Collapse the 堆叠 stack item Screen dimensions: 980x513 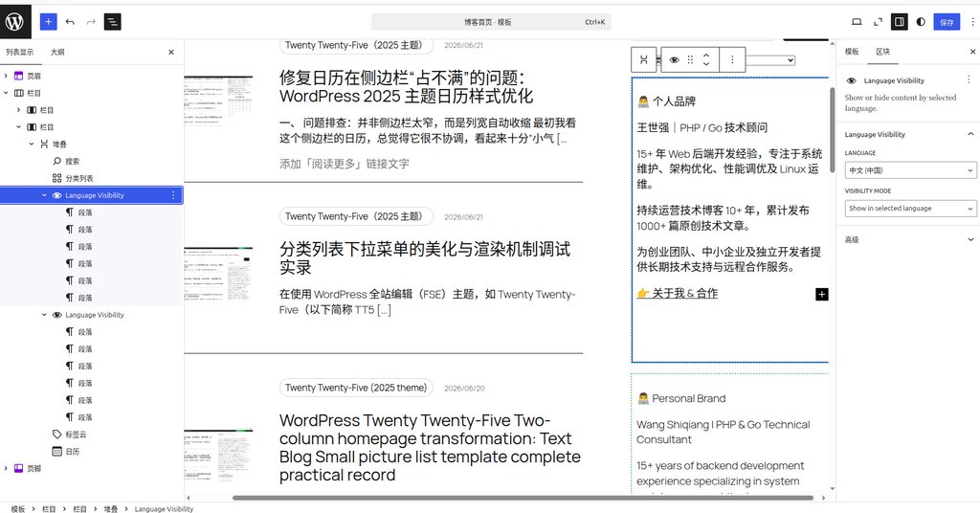pyautogui.click(x=32, y=144)
